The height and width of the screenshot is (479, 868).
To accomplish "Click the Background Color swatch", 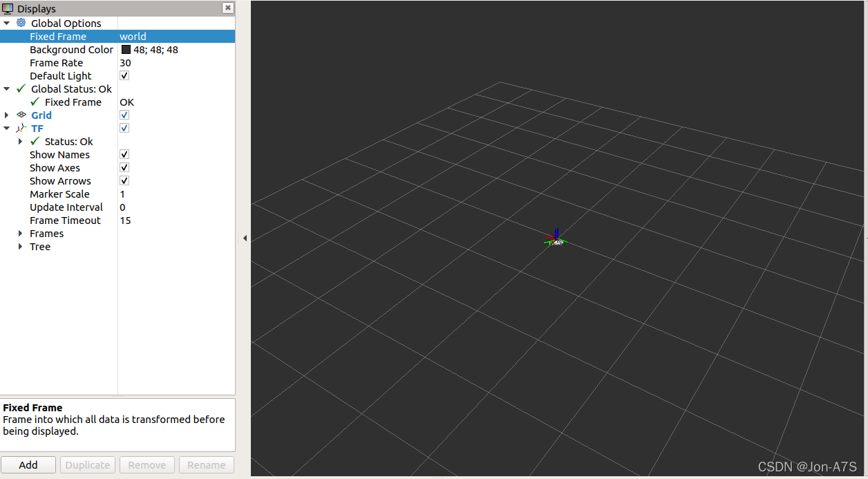I will [126, 49].
